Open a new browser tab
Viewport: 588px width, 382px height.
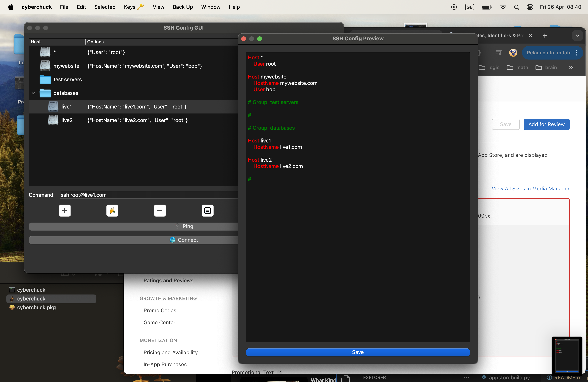[x=545, y=36]
